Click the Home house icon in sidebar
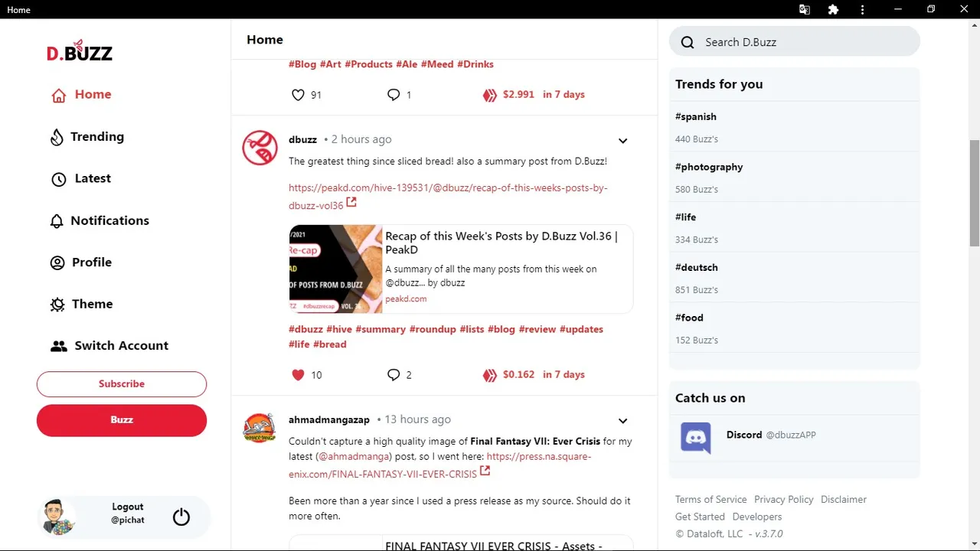The image size is (980, 551). (58, 95)
